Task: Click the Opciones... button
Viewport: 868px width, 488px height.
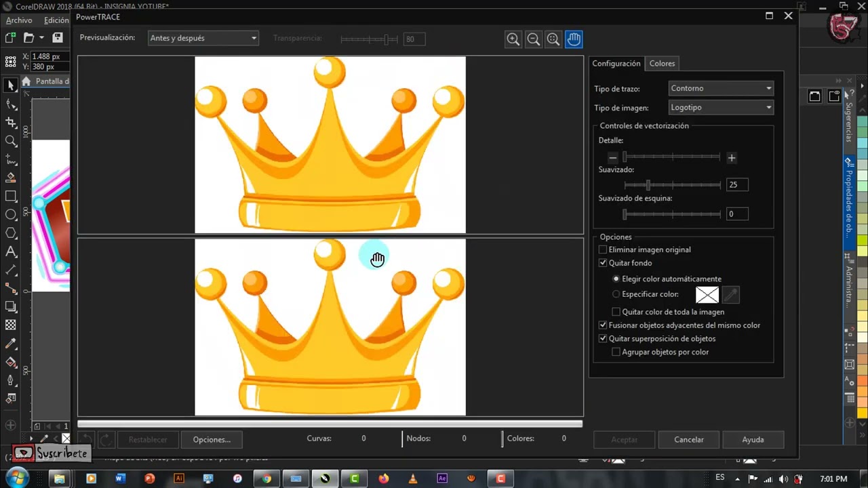Action: (x=212, y=439)
